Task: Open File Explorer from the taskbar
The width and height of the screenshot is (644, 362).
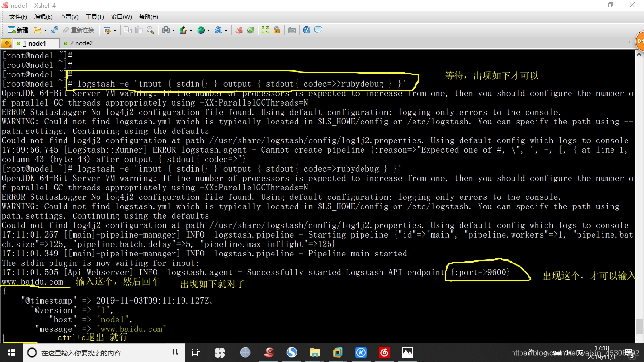Action: 315,353
